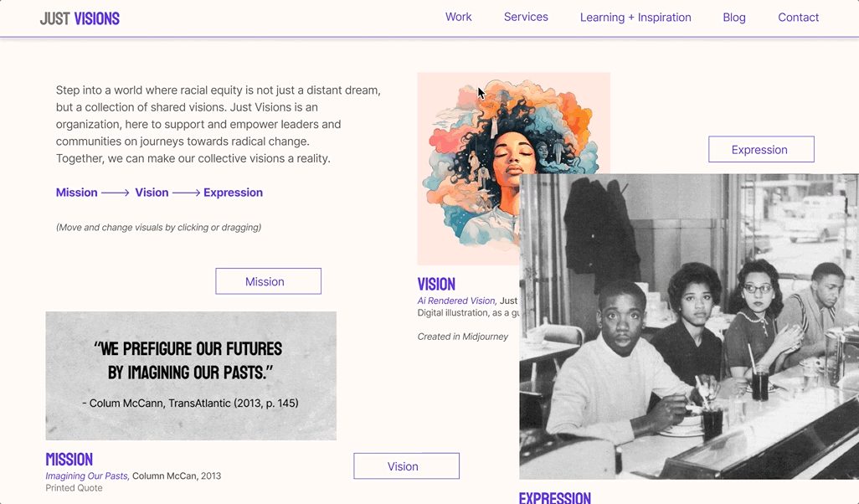This screenshot has width=859, height=504.
Task: Open the Imagining Our Pasts caption link
Action: tap(87, 476)
